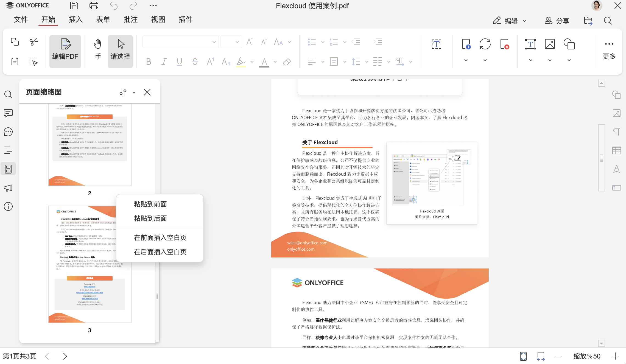The height and width of the screenshot is (364, 626).
Task: Switch to the 插入 tab
Action: pyautogui.click(x=76, y=19)
